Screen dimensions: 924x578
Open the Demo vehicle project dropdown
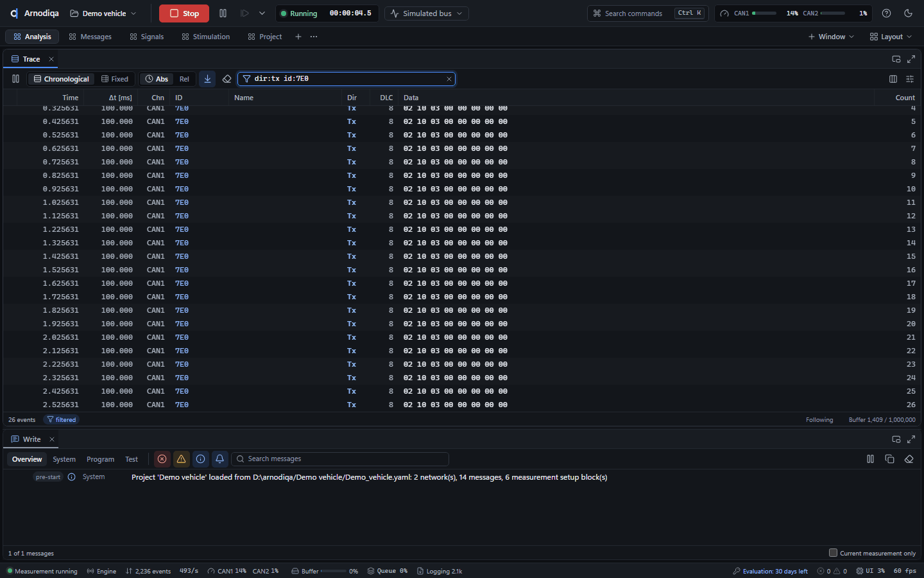click(103, 13)
